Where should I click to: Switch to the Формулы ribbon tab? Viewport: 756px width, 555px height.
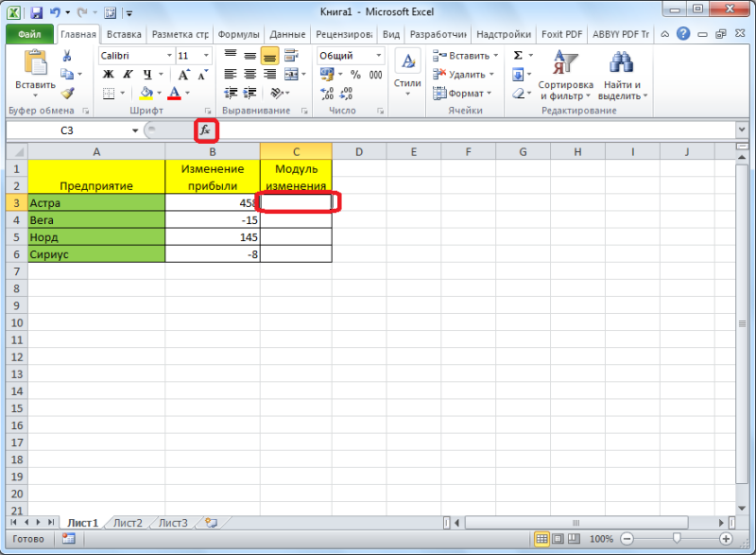click(x=238, y=34)
